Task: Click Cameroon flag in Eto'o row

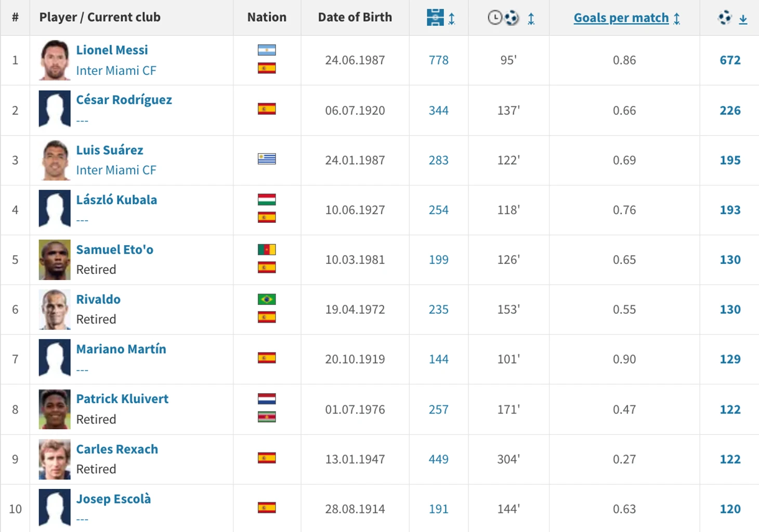Action: coord(267,250)
